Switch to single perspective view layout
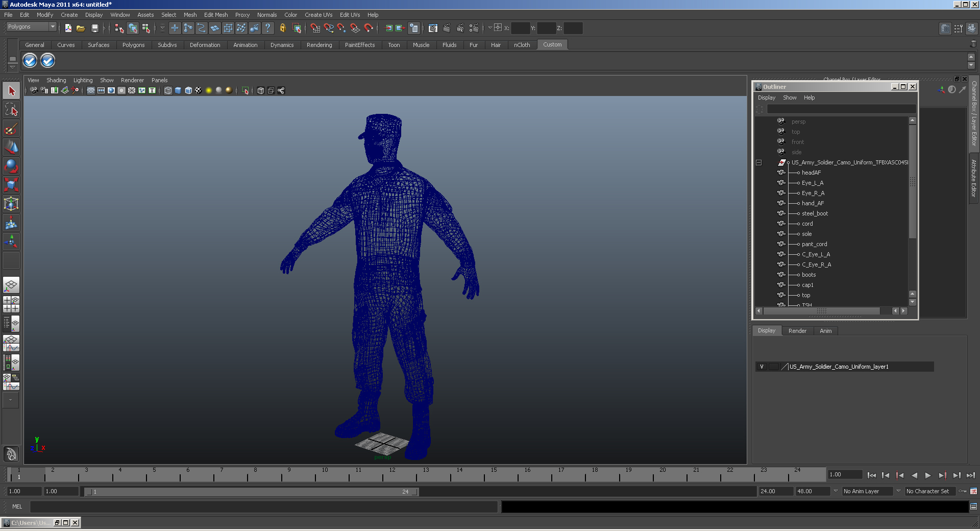The image size is (980, 531). click(x=11, y=285)
